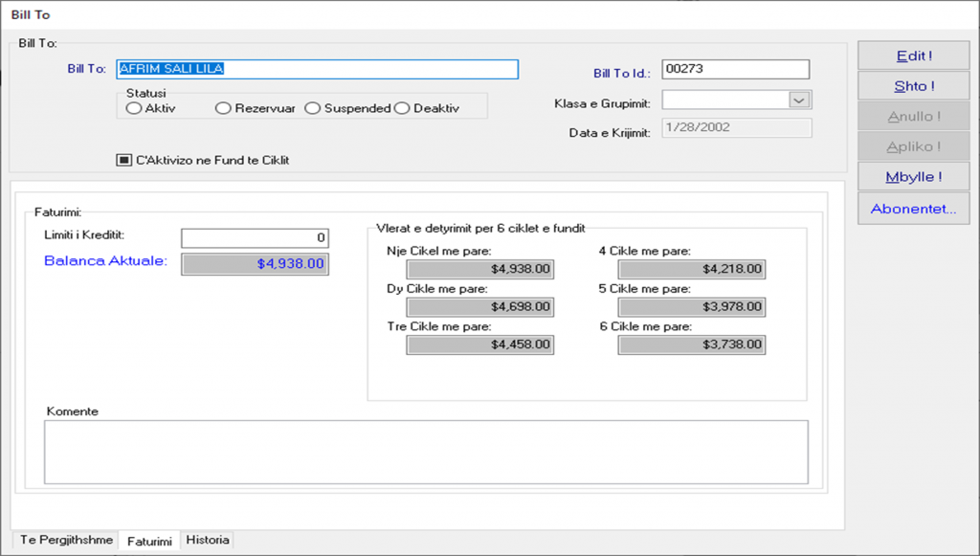
Task: Select the Nje Cikel me pare $4,938.00 value
Action: pyautogui.click(x=480, y=269)
